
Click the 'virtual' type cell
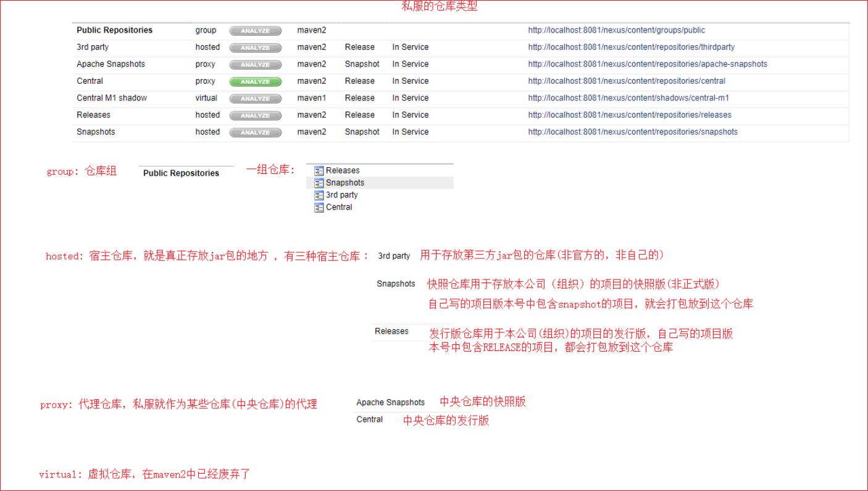[x=206, y=98]
